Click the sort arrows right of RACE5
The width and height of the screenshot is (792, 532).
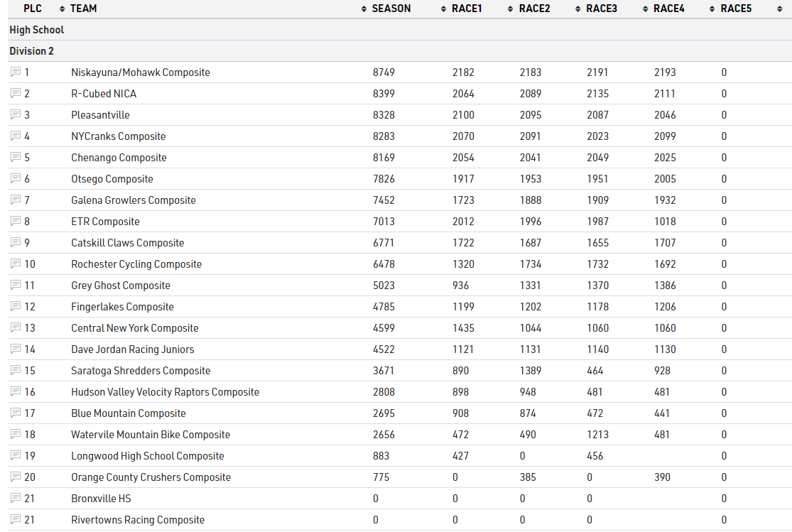[x=779, y=9]
